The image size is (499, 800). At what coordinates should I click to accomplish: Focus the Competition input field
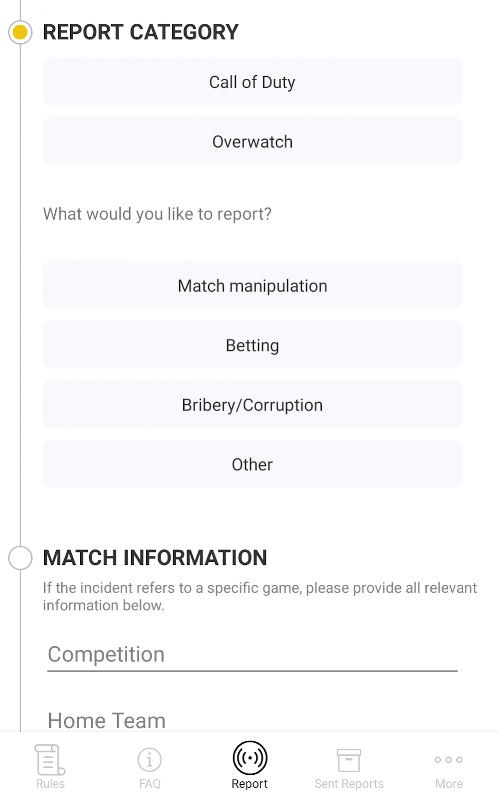pyautogui.click(x=252, y=655)
